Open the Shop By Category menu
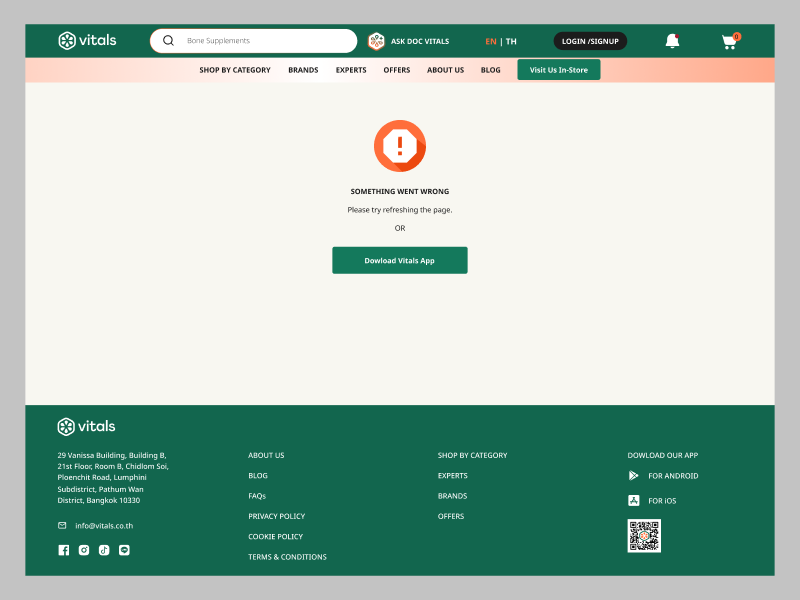 [x=235, y=70]
